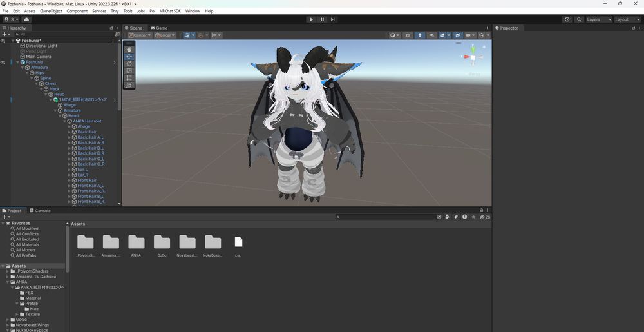Click the Play button
The width and height of the screenshot is (644, 332).
click(x=311, y=19)
